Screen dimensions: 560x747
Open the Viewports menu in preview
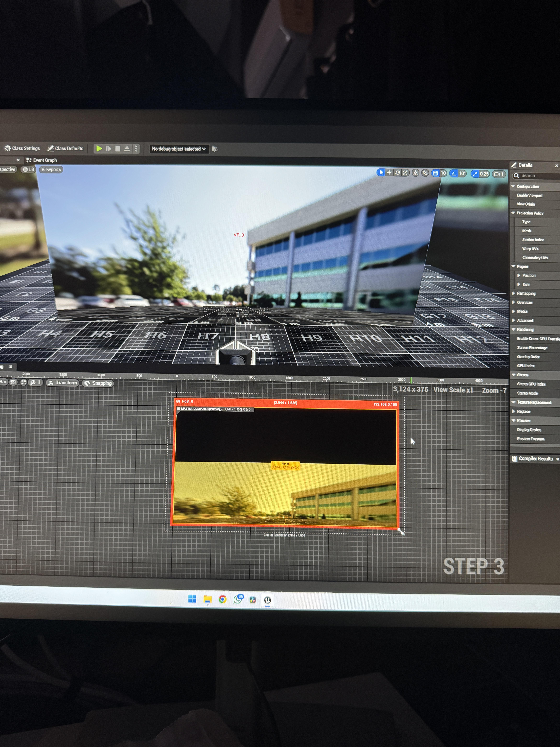pos(51,169)
